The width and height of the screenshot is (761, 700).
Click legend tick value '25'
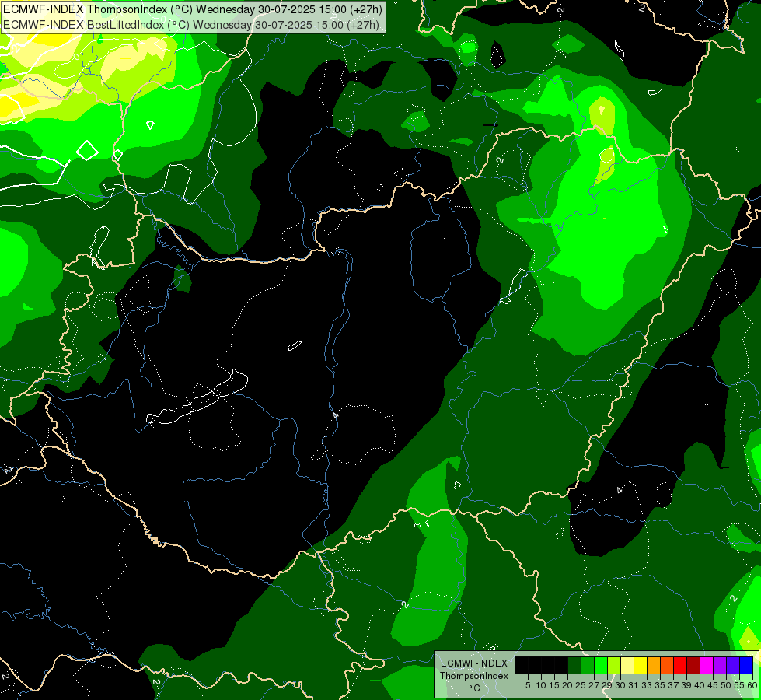click(x=581, y=685)
